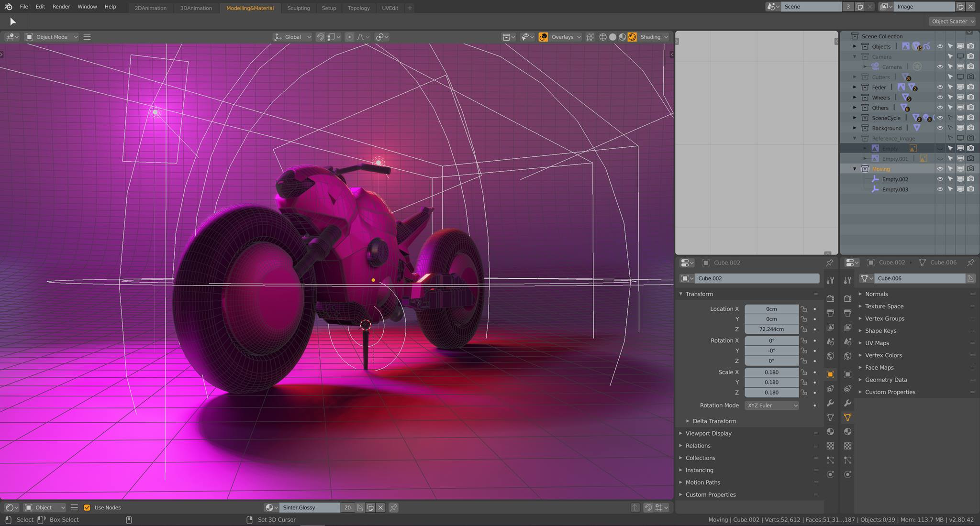Open the Render menu
Screen dimensions: 980x526
pos(61,7)
